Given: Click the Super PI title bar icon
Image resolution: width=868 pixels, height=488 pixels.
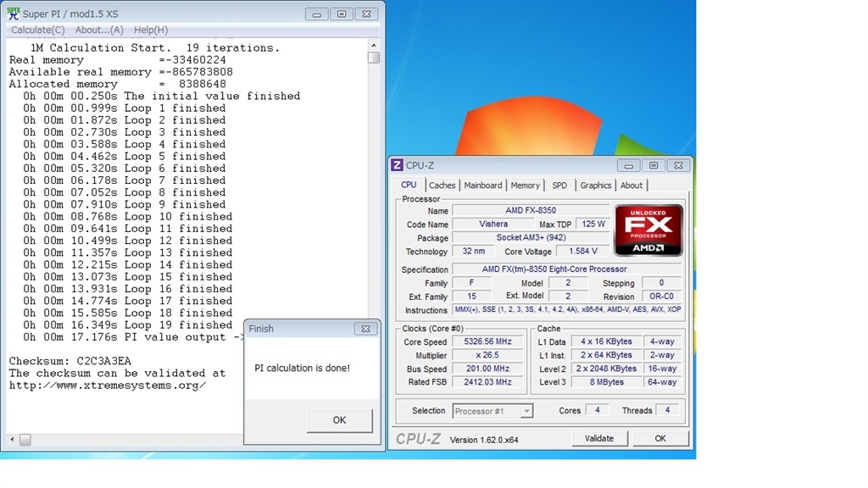Looking at the screenshot, I should pyautogui.click(x=13, y=14).
